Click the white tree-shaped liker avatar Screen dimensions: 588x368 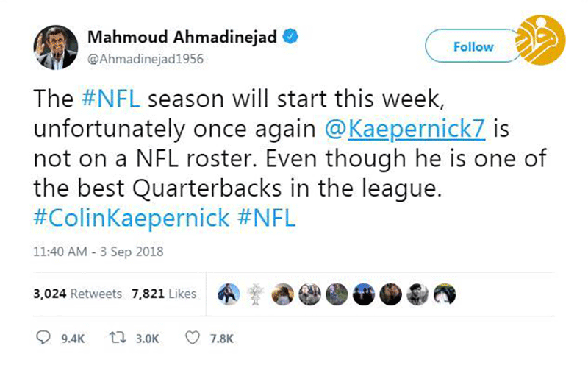coord(255,294)
